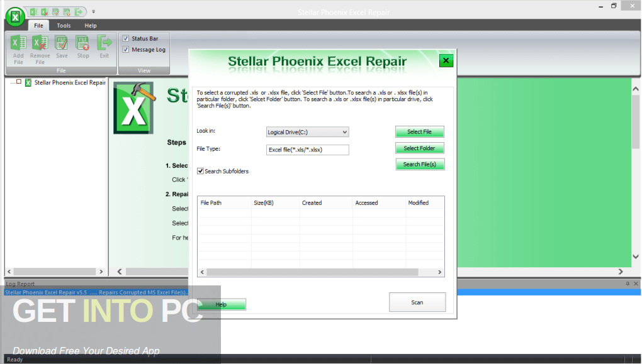642x364 pixels.
Task: Click file list scrollbar left arrow
Action: [202, 272]
